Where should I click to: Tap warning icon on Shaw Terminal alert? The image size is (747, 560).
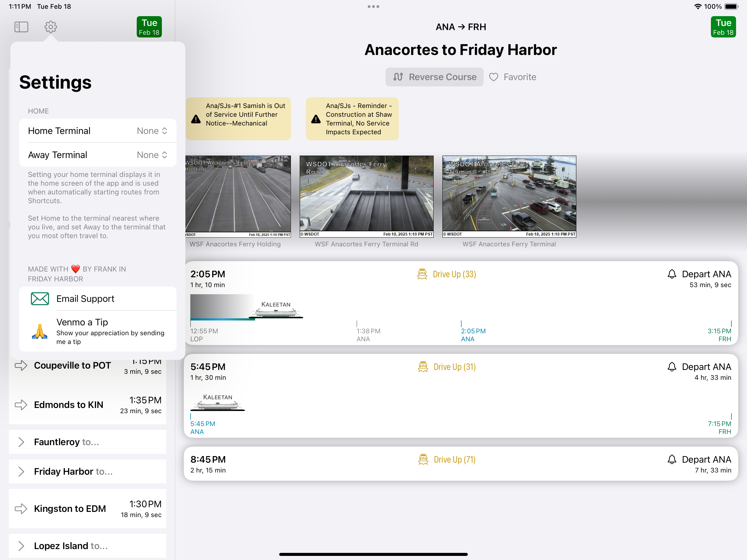(x=316, y=119)
